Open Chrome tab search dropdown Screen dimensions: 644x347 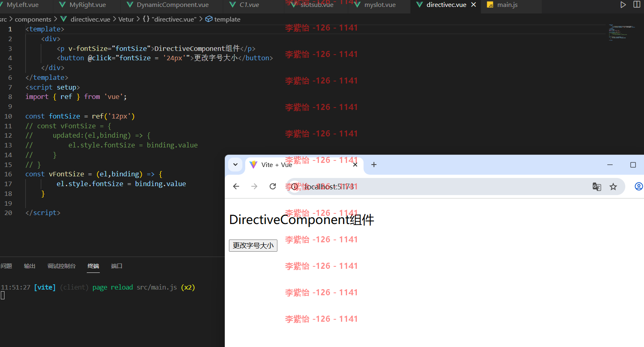[235, 165]
